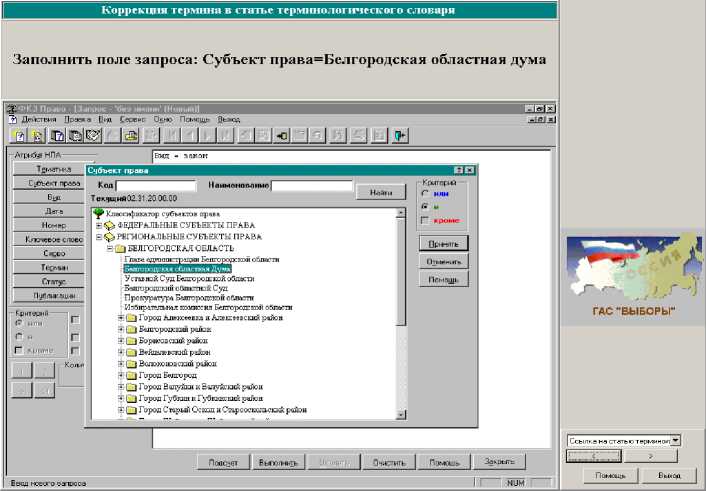706x491 pixels.
Task: Click the folder icon of Белгородский район
Action: [131, 330]
